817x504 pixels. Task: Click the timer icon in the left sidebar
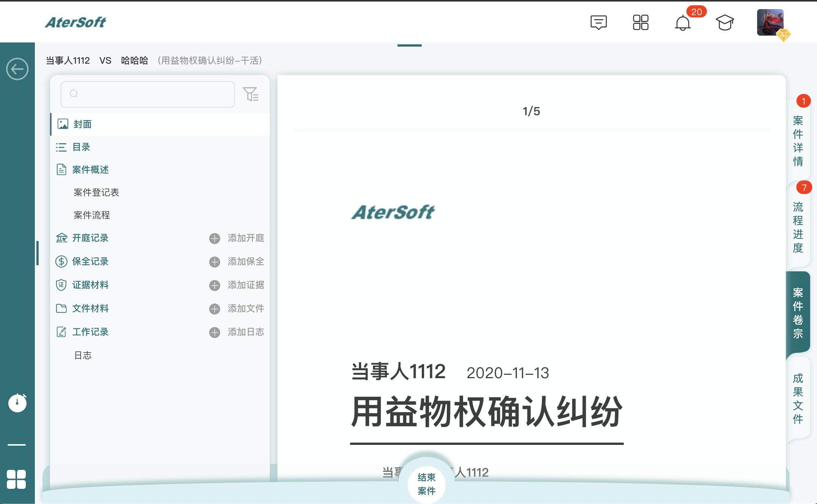[x=17, y=403]
